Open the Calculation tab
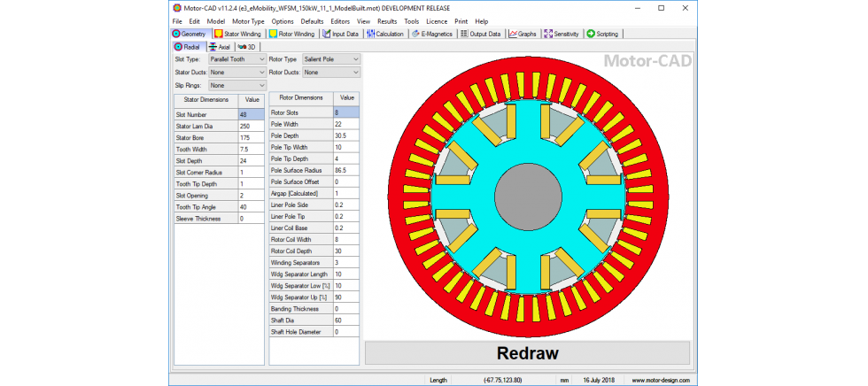 tap(386, 34)
